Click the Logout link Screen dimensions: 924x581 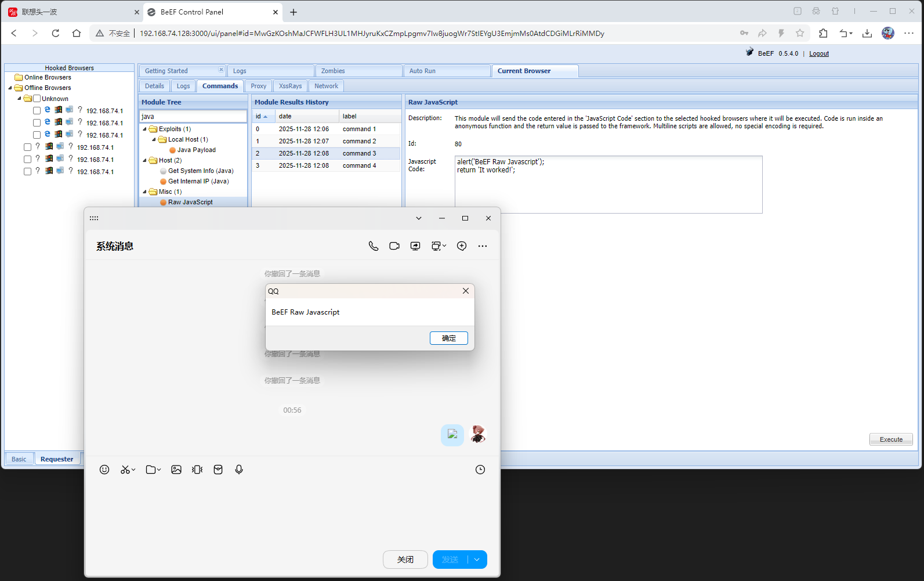pos(818,53)
